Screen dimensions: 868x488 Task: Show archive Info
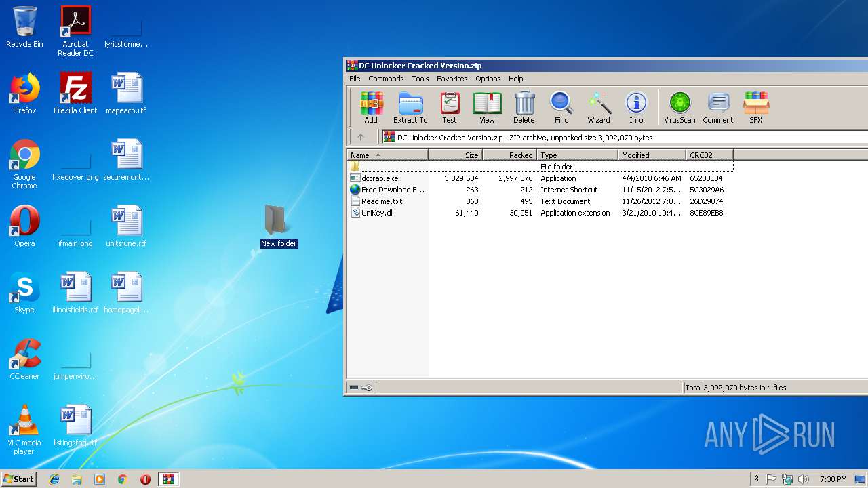tap(636, 107)
